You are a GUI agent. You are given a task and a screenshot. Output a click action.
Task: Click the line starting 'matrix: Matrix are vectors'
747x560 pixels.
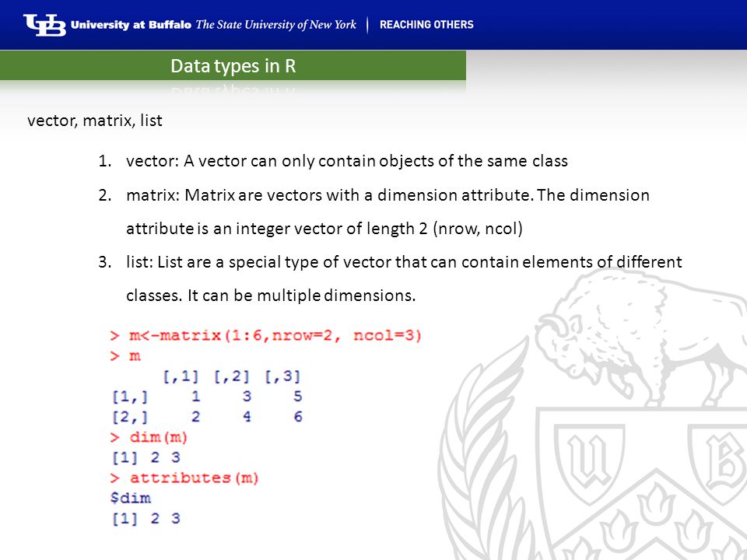click(388, 195)
